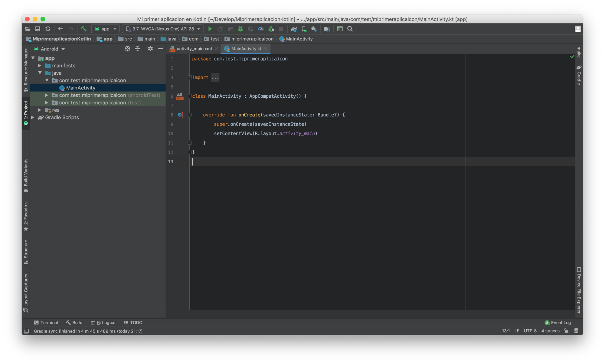Open SDK Manager cube icon

(314, 29)
